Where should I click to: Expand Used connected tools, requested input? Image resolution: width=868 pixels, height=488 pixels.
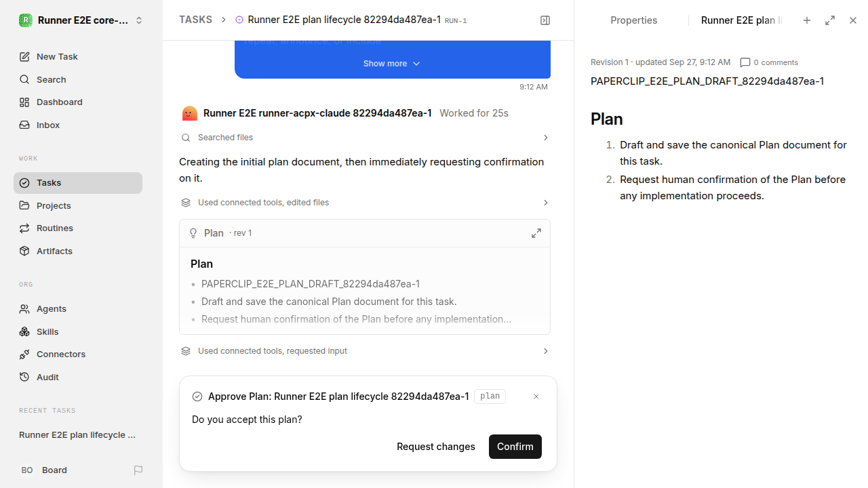click(x=365, y=351)
